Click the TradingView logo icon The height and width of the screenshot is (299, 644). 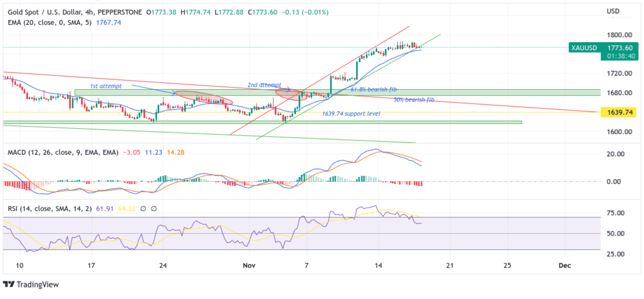pos(9,284)
